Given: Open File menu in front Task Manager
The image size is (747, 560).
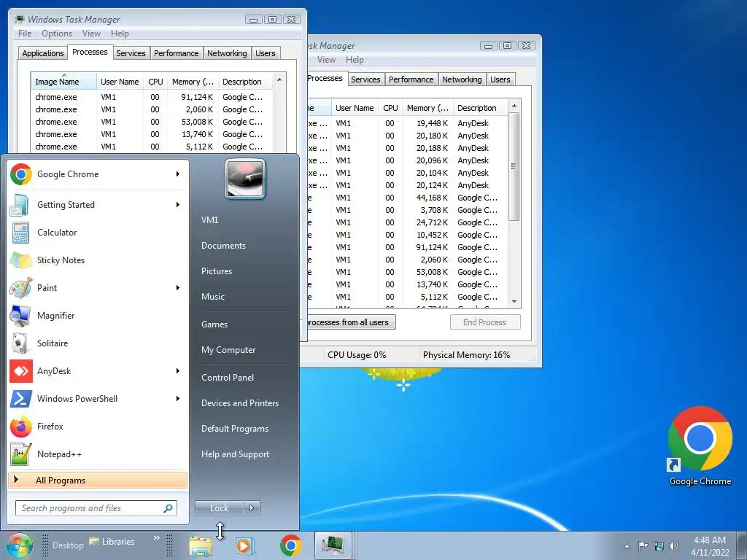Looking at the screenshot, I should pos(25,34).
